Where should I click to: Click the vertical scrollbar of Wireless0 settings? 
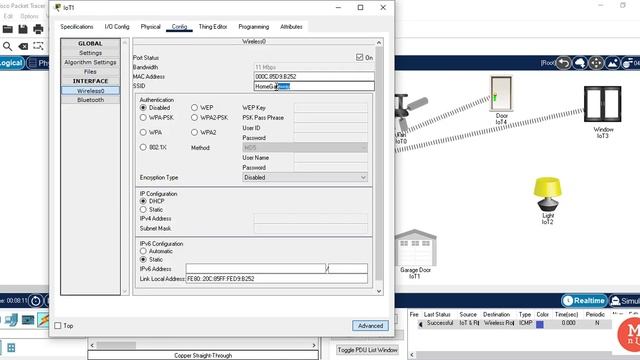pos(379,163)
